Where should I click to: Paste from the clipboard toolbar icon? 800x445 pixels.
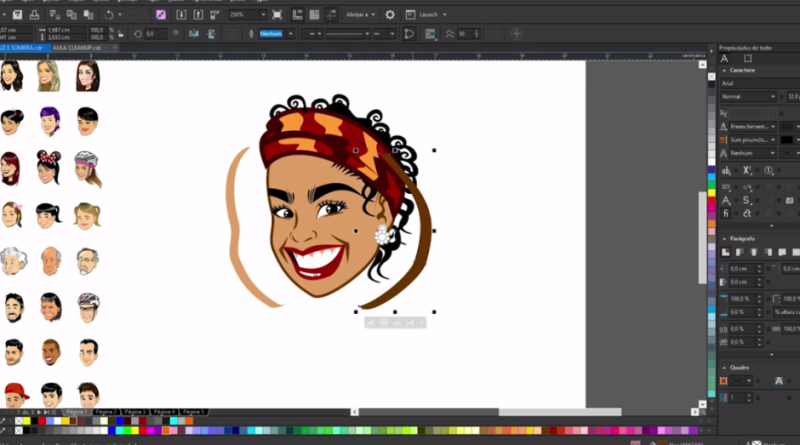pos(88,15)
